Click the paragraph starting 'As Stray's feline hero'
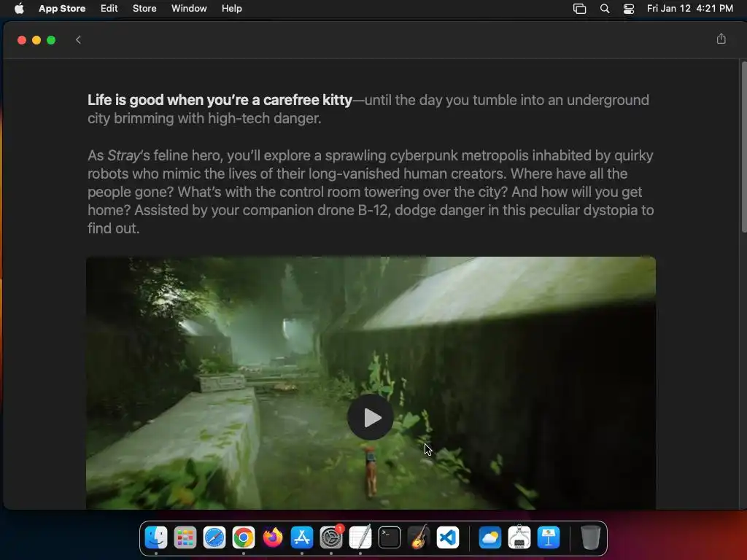The height and width of the screenshot is (560, 747). click(x=371, y=192)
